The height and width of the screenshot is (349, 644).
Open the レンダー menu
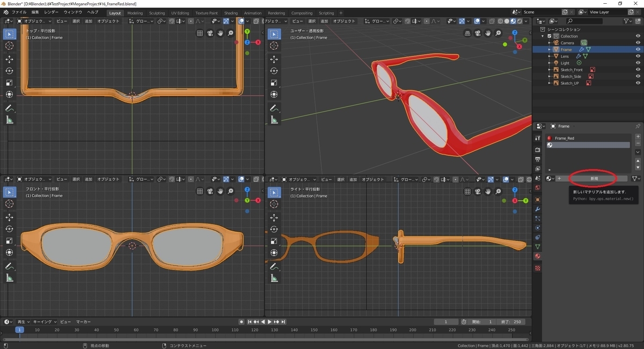point(52,12)
